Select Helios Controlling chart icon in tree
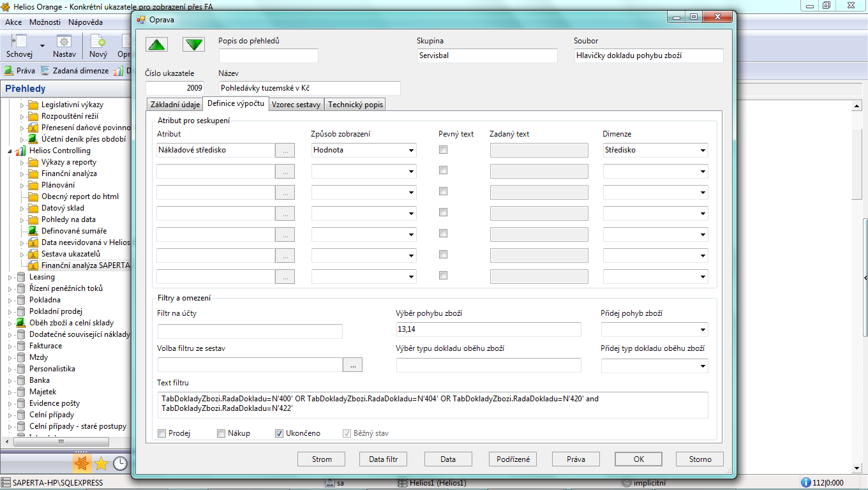The height and width of the screenshot is (490, 868). (x=21, y=151)
